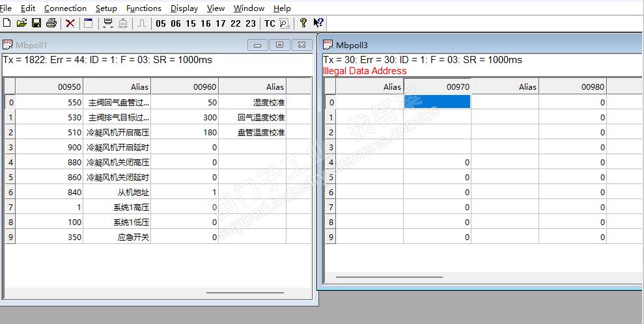Click the Connect toolbar icon

[108, 23]
